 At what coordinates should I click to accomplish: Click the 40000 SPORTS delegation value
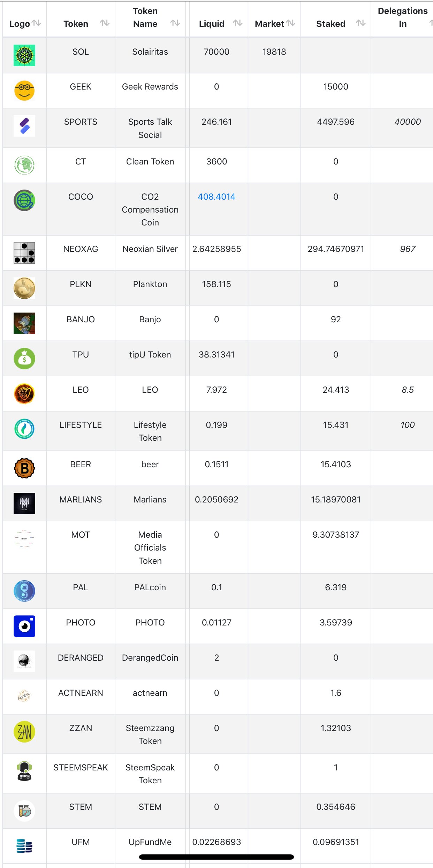(x=408, y=122)
